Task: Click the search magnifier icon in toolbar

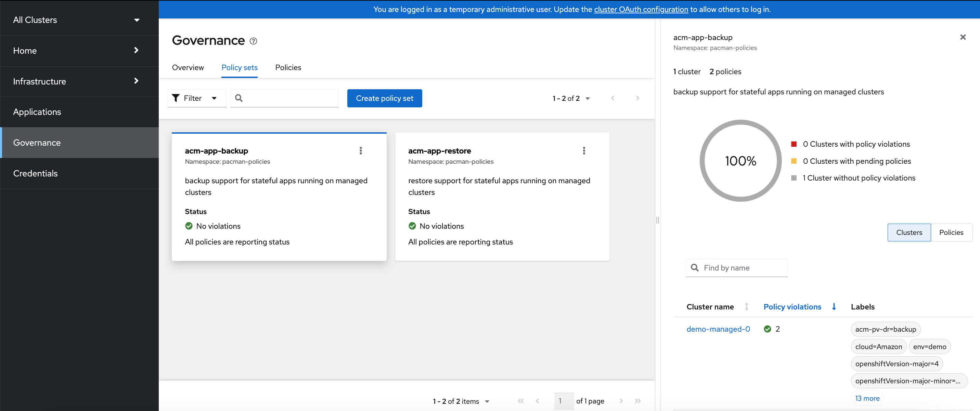Action: (x=238, y=98)
